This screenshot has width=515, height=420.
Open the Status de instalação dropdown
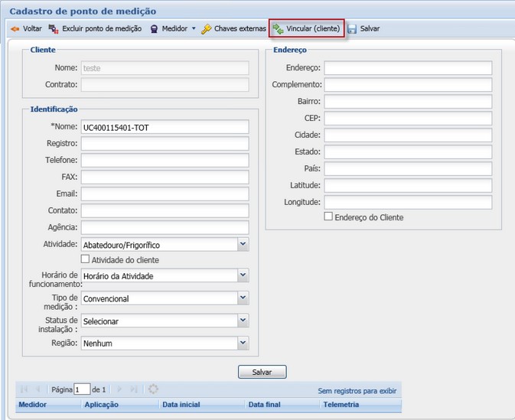tap(243, 321)
